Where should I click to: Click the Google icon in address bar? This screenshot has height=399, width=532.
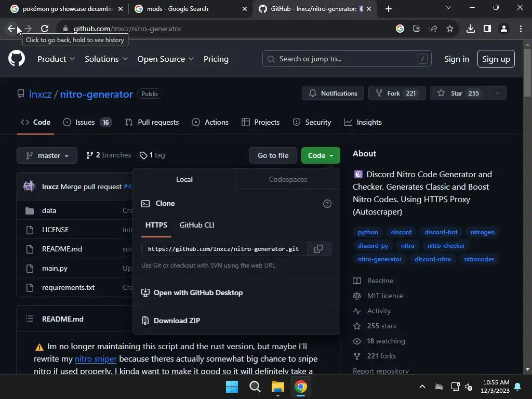click(400, 29)
